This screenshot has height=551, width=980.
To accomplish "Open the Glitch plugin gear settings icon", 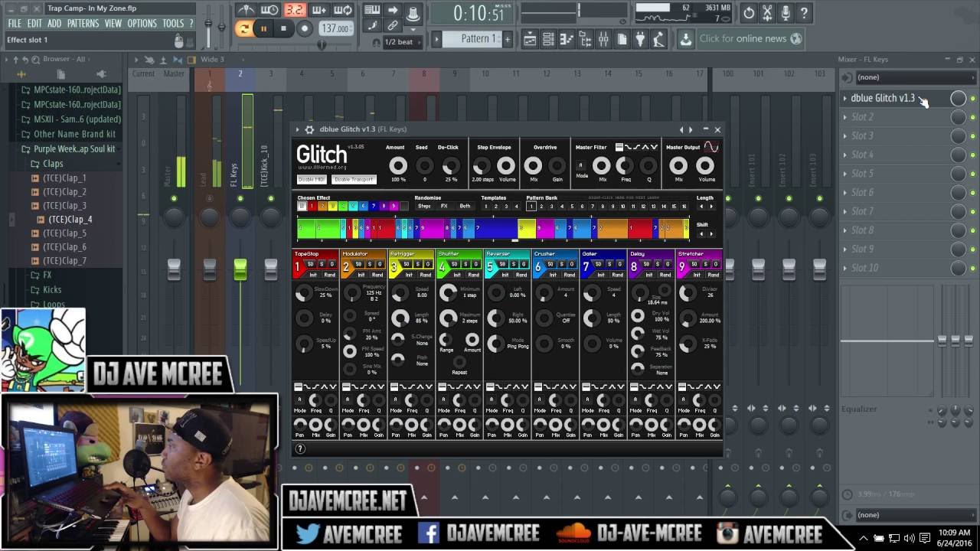I will [x=309, y=129].
